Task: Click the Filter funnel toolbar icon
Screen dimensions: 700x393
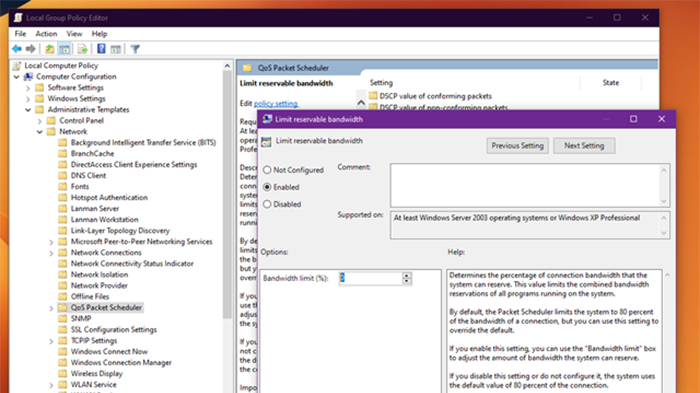Action: tap(135, 49)
